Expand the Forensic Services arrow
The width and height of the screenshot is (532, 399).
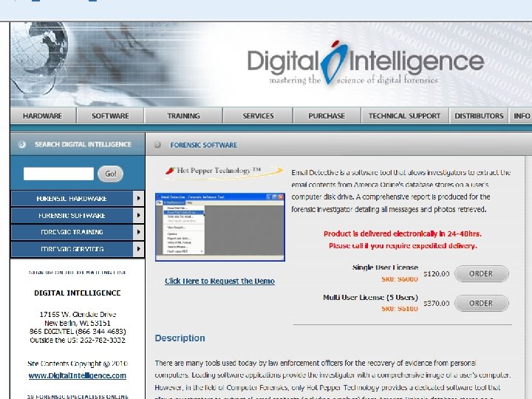[x=138, y=249]
